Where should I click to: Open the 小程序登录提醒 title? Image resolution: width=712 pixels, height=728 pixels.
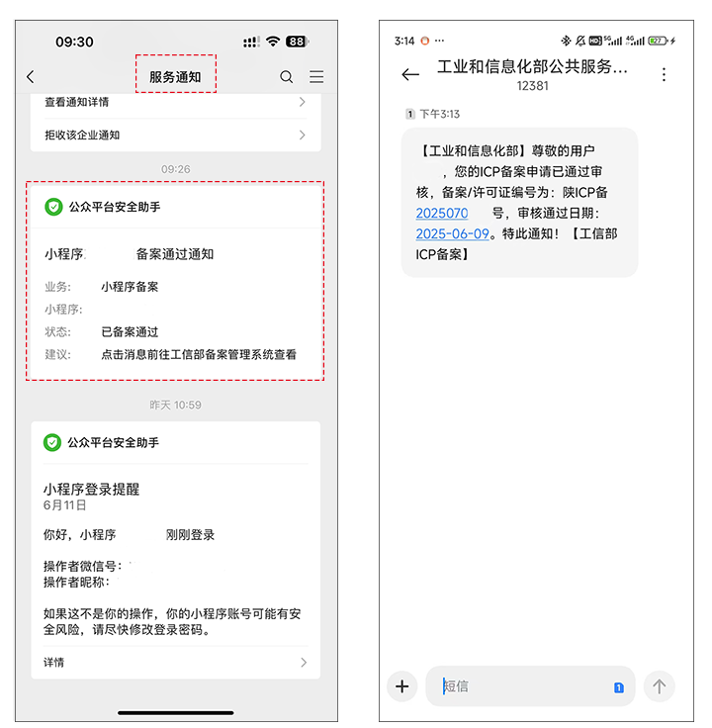91,489
